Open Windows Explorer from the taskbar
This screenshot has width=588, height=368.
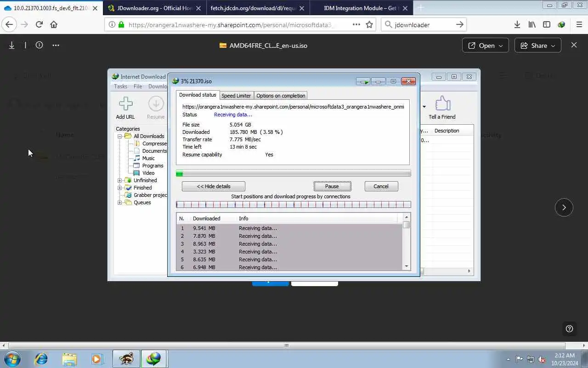pyautogui.click(x=69, y=359)
